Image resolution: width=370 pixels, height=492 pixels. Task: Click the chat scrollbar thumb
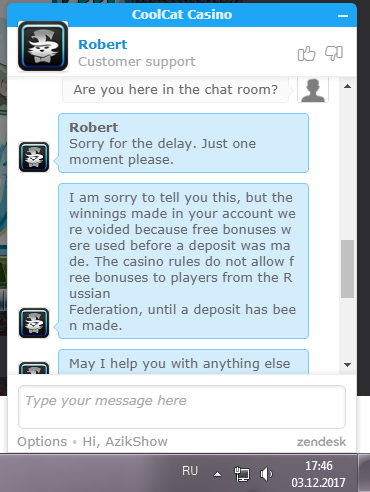pos(347,269)
